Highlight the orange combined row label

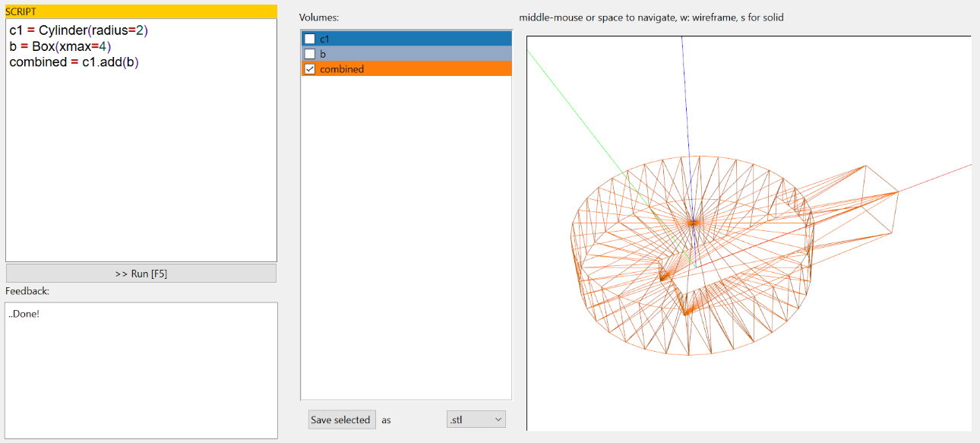point(342,69)
